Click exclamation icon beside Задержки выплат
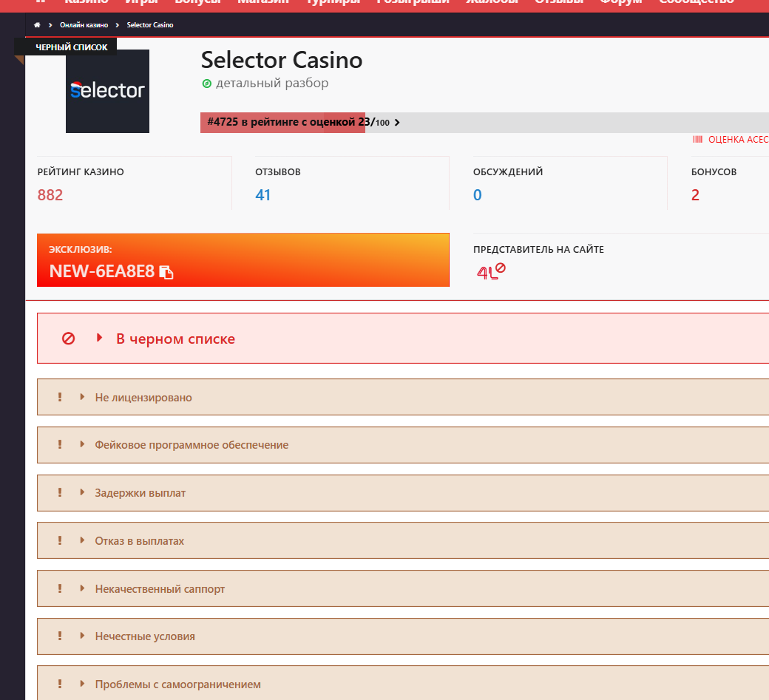 pyautogui.click(x=60, y=492)
